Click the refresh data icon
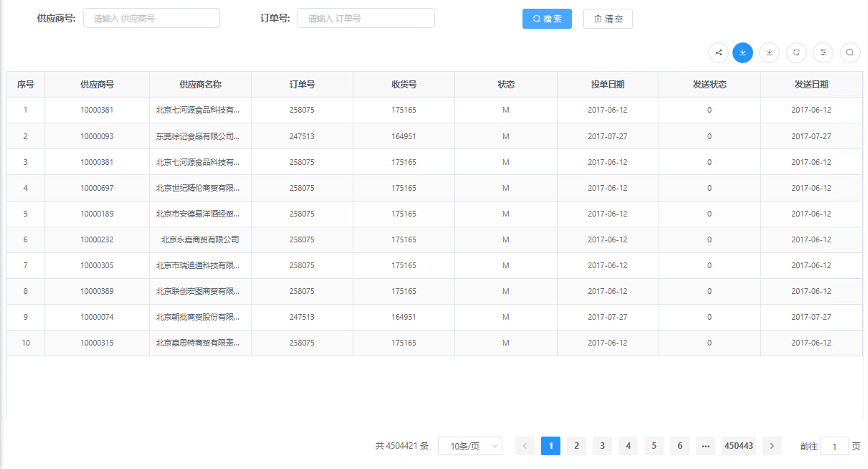The image size is (868, 469). click(x=796, y=52)
